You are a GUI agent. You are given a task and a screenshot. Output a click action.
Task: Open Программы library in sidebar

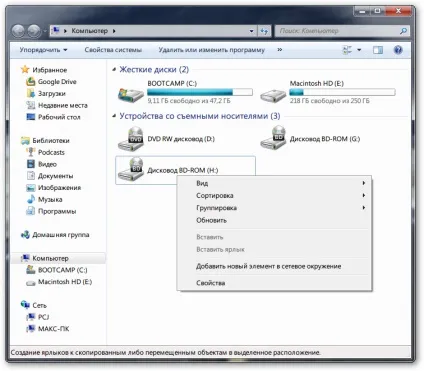coord(57,211)
